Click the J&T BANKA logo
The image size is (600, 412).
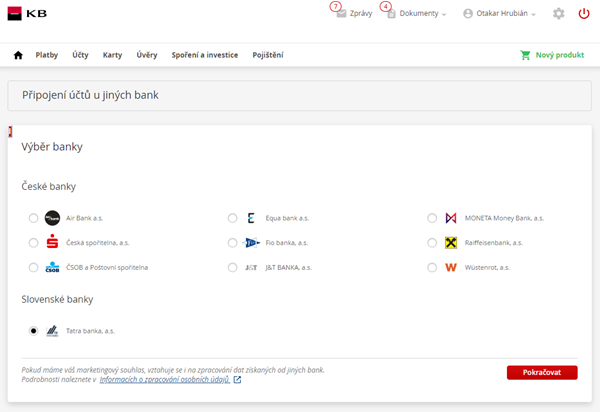point(251,267)
